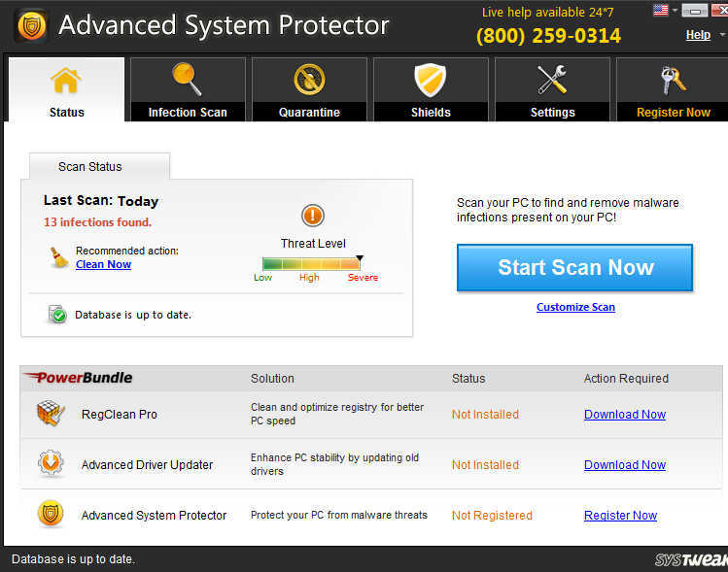Screen dimensions: 728x572
Task: Click the Infection Scan magnifier icon
Action: (x=187, y=80)
